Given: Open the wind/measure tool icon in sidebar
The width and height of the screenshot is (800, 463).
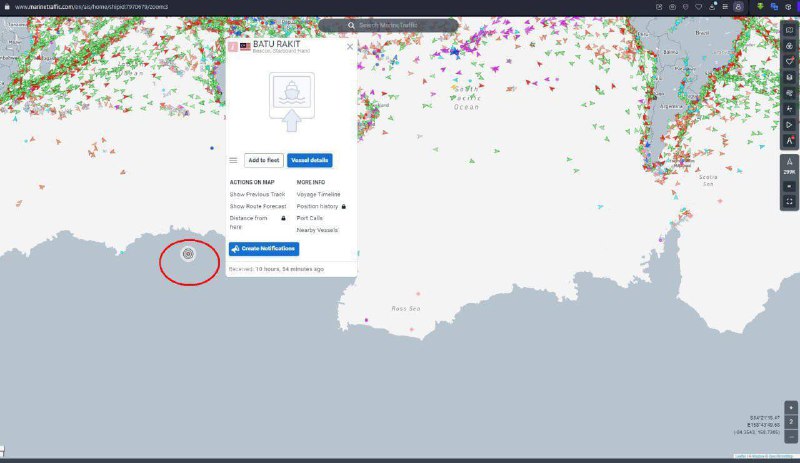Looking at the screenshot, I should (x=789, y=109).
